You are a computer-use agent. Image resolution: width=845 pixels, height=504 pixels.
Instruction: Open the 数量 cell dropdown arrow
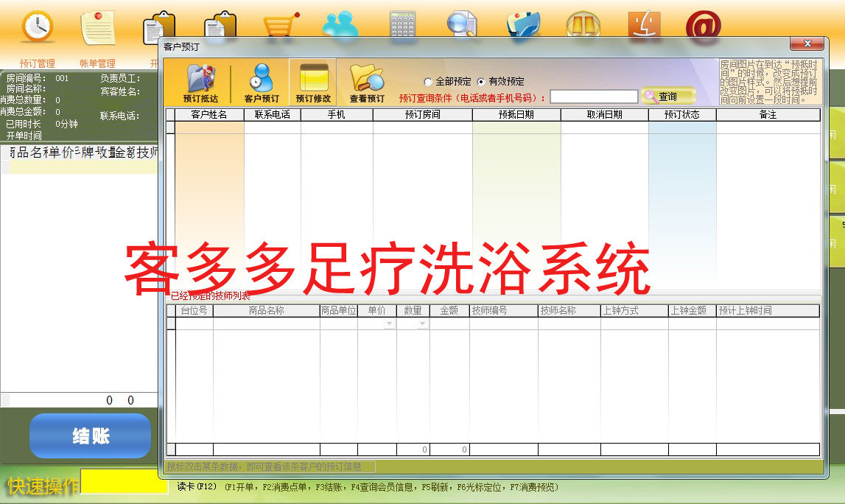point(423,324)
